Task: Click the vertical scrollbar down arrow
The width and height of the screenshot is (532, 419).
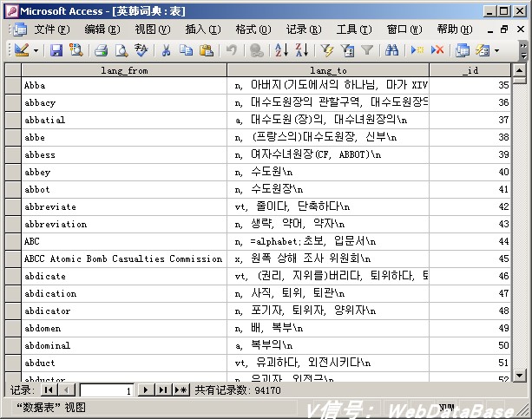Action: pos(519,376)
